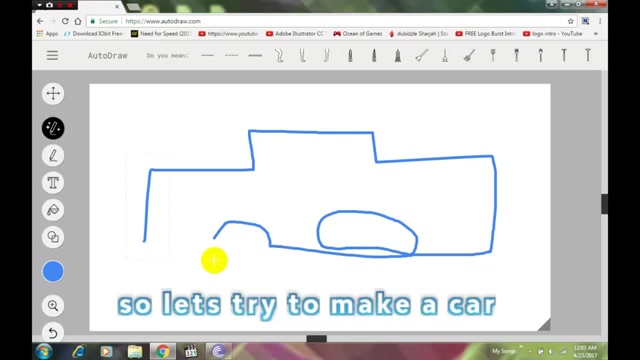Open the taskbar clock and date

point(585,351)
